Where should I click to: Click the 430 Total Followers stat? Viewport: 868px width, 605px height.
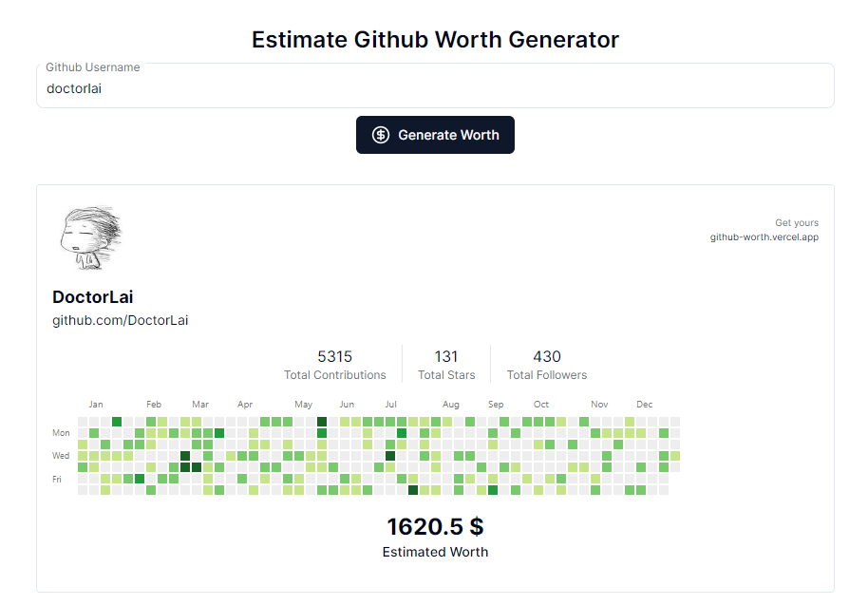tap(546, 365)
